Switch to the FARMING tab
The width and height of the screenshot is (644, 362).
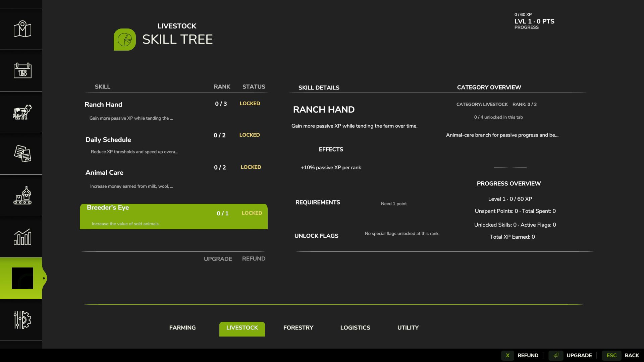182,327
